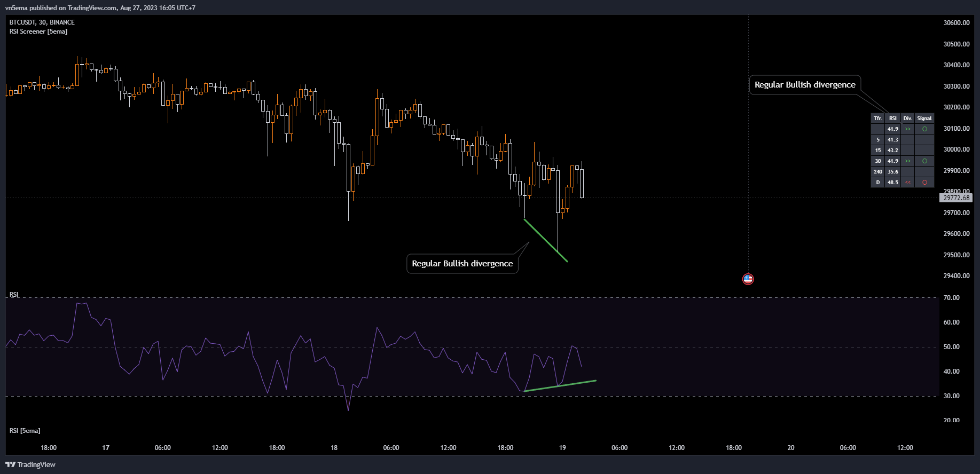The height and width of the screenshot is (474, 980).
Task: Click the US flag economic event marker
Action: click(748, 279)
